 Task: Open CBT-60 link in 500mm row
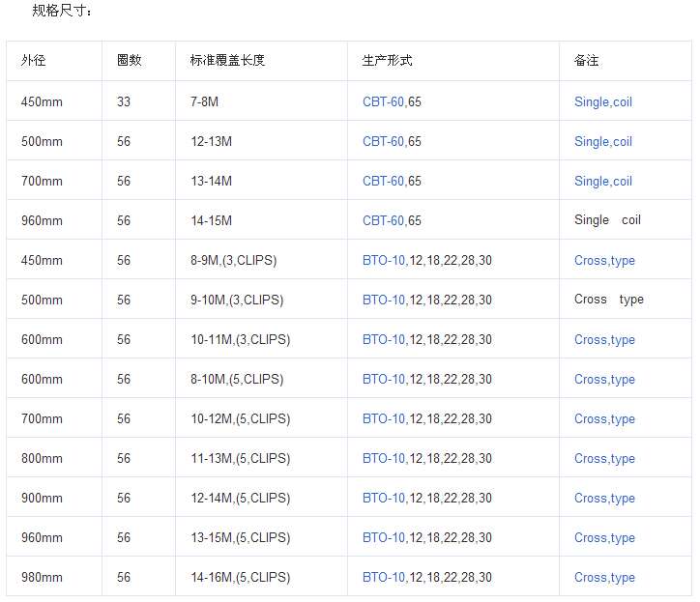click(383, 141)
